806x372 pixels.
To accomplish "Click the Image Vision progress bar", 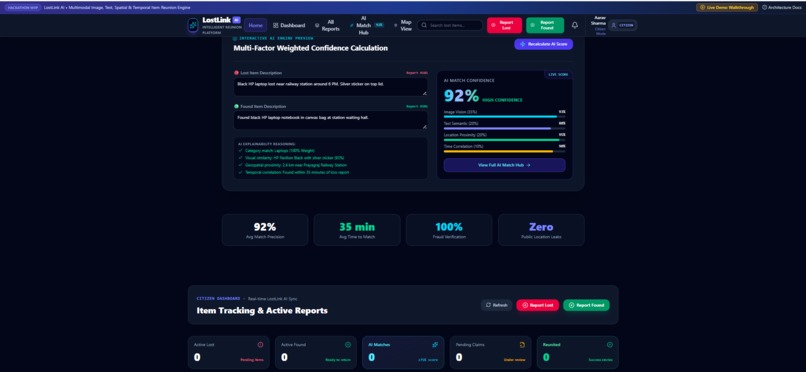I will pos(504,117).
